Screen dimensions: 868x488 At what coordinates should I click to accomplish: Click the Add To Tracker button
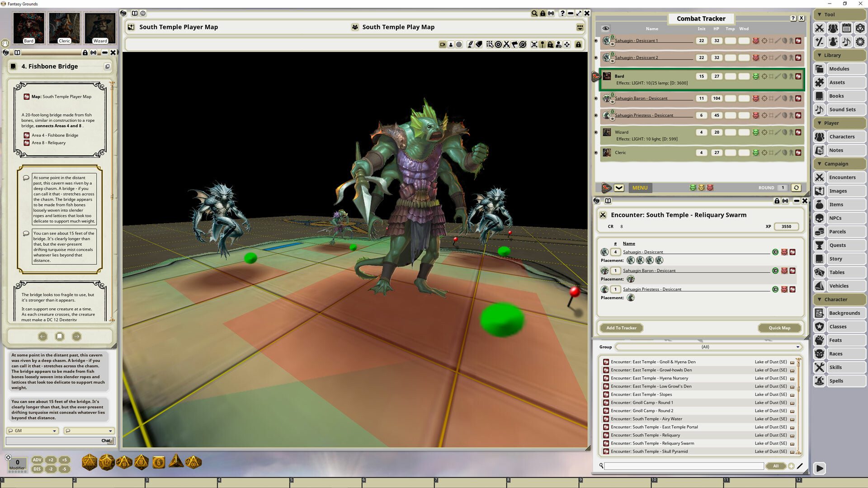tap(621, 328)
